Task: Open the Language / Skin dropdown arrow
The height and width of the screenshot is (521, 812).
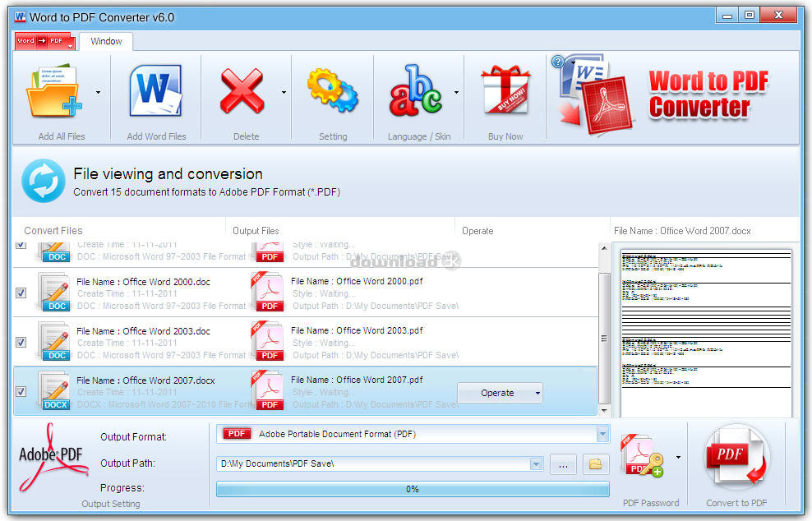Action: (456, 93)
